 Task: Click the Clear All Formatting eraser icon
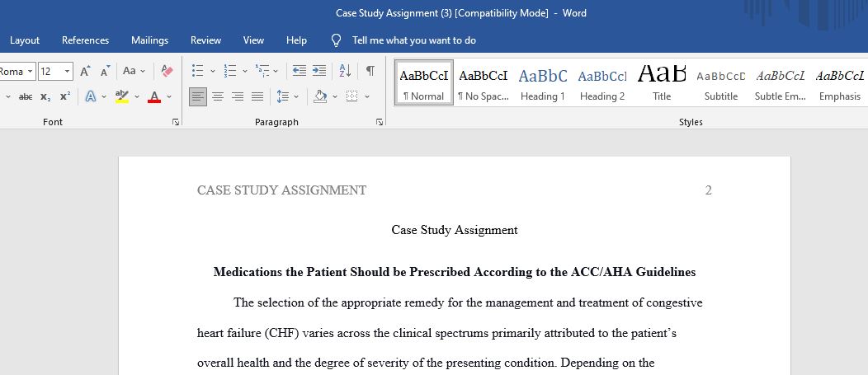pos(167,71)
